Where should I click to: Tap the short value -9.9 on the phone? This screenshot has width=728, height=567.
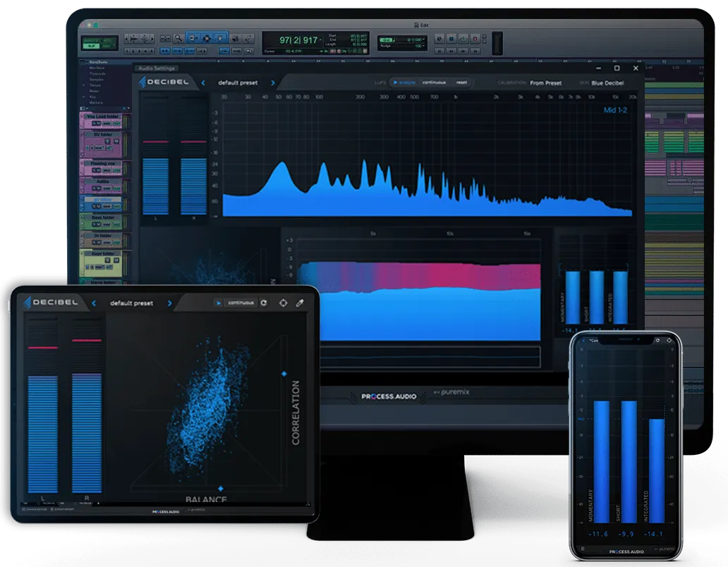tap(626, 534)
